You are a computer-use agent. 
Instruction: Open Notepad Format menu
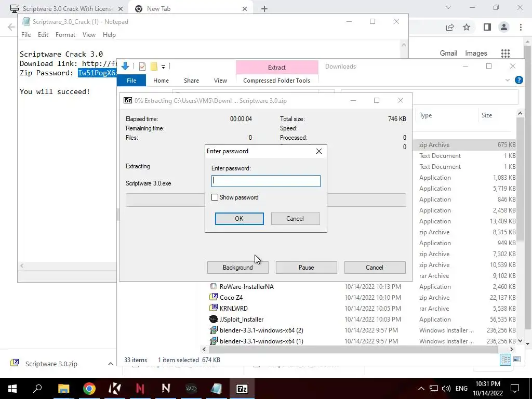pos(65,35)
